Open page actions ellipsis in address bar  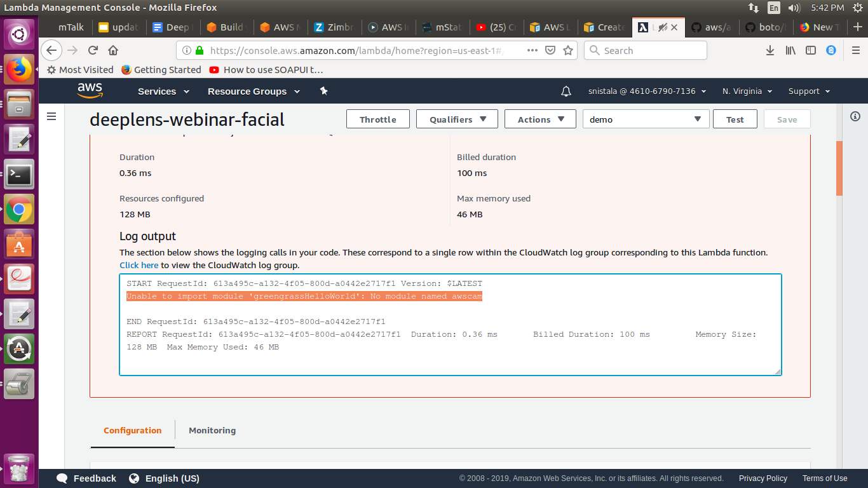(x=532, y=50)
